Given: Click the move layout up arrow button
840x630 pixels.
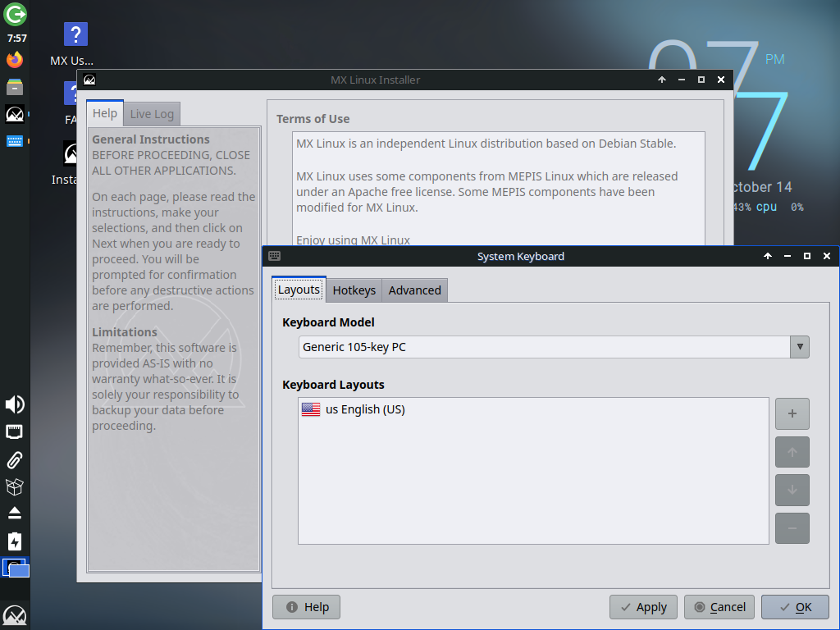Looking at the screenshot, I should coord(792,452).
